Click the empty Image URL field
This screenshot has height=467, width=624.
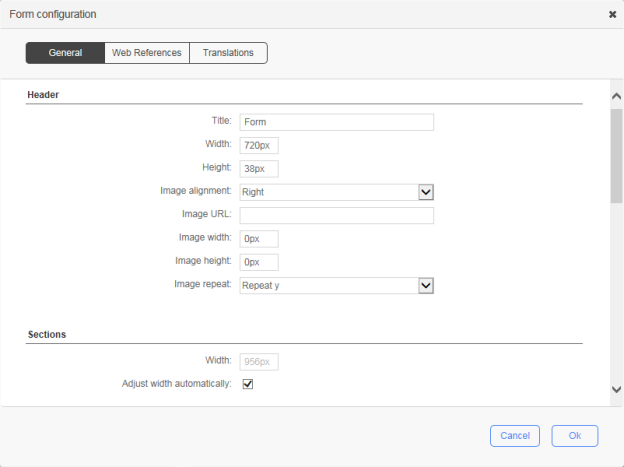coord(336,216)
